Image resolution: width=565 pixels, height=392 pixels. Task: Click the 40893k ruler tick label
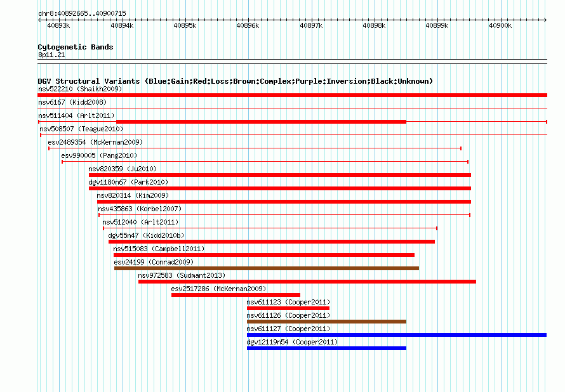pyautogui.click(x=59, y=25)
